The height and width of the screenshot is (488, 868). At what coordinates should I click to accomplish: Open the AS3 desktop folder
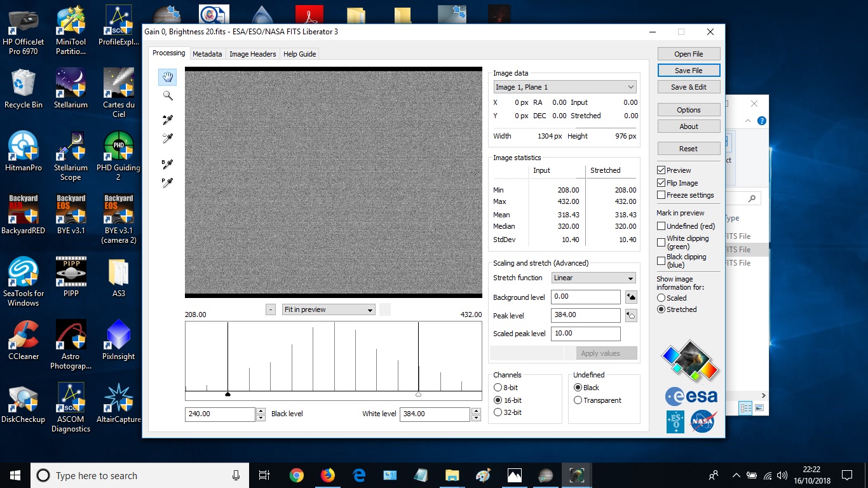(x=118, y=277)
